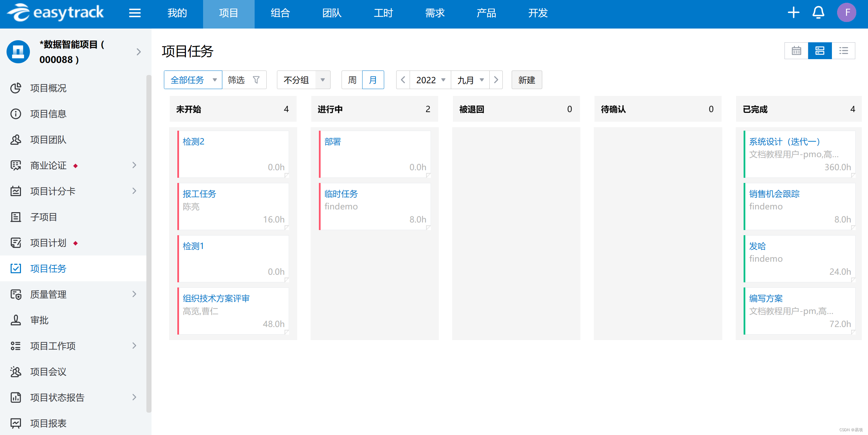Click the easytrack logo
Image resolution: width=868 pixels, height=435 pixels.
pyautogui.click(x=55, y=13)
